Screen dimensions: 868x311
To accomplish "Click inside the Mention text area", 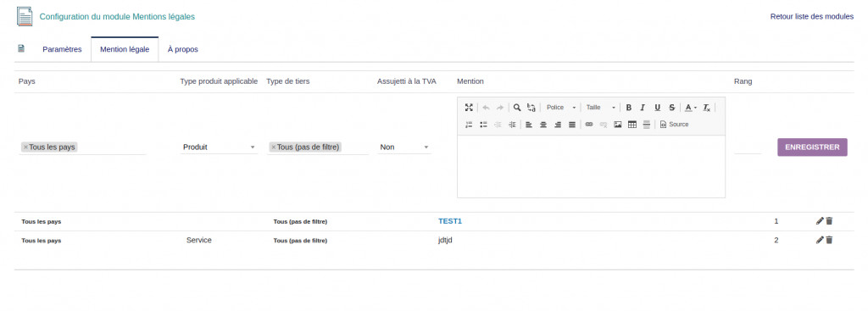I will click(x=591, y=166).
